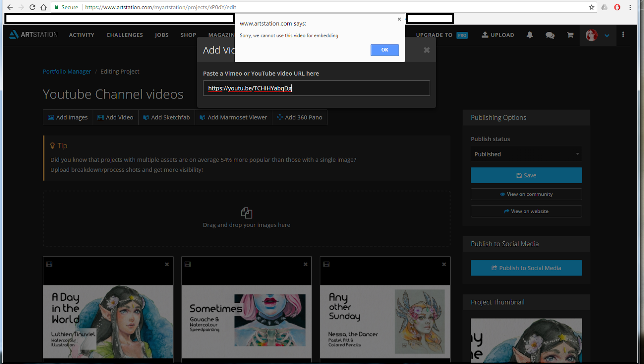
Task: Expand the user account chevron menu
Action: [607, 35]
